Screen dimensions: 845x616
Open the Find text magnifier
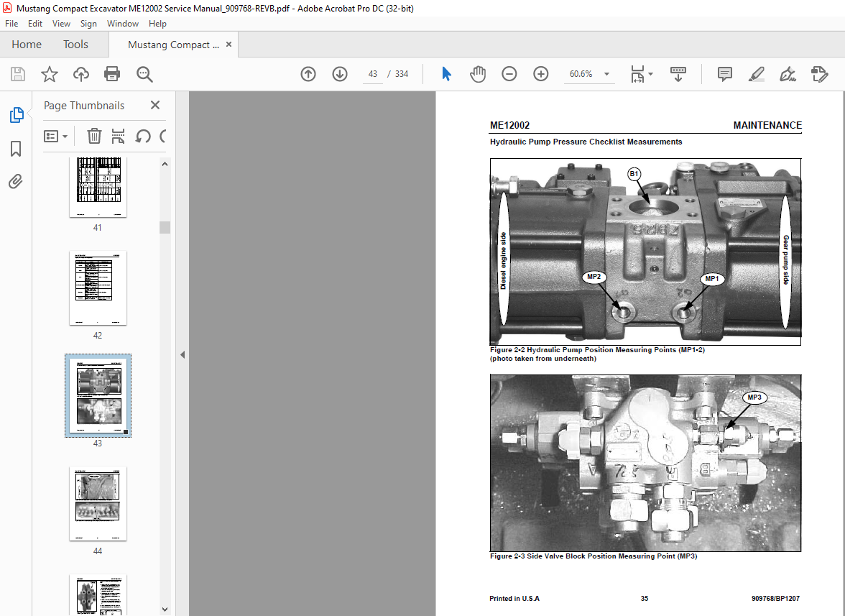pyautogui.click(x=144, y=74)
